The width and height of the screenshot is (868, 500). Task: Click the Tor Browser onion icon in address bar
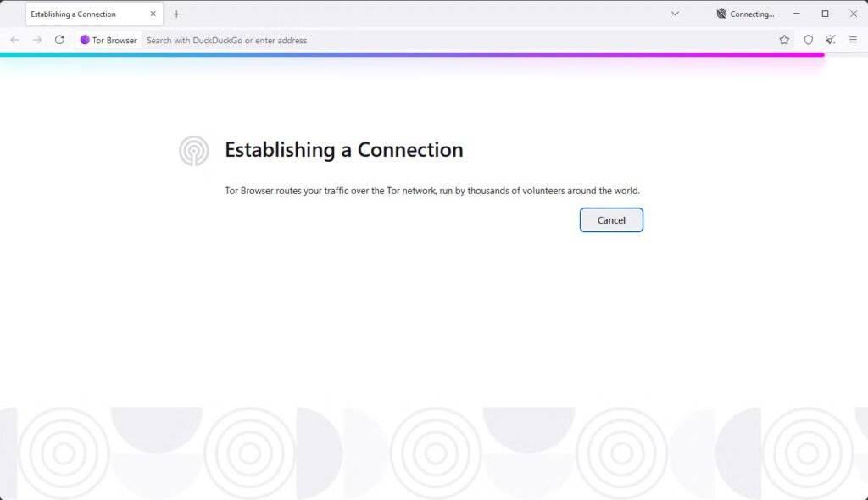85,40
